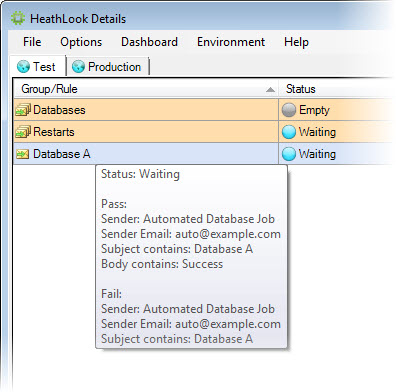Click the Status column header
The image size is (396, 392).
pos(337,89)
